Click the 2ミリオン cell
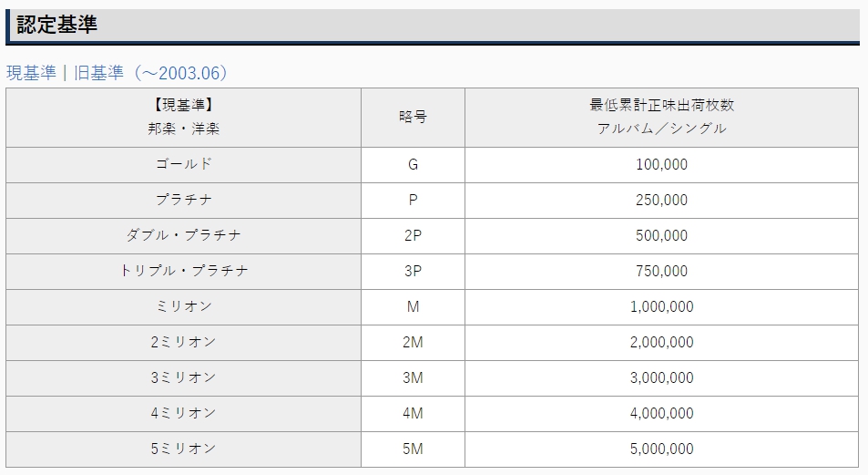 183,342
